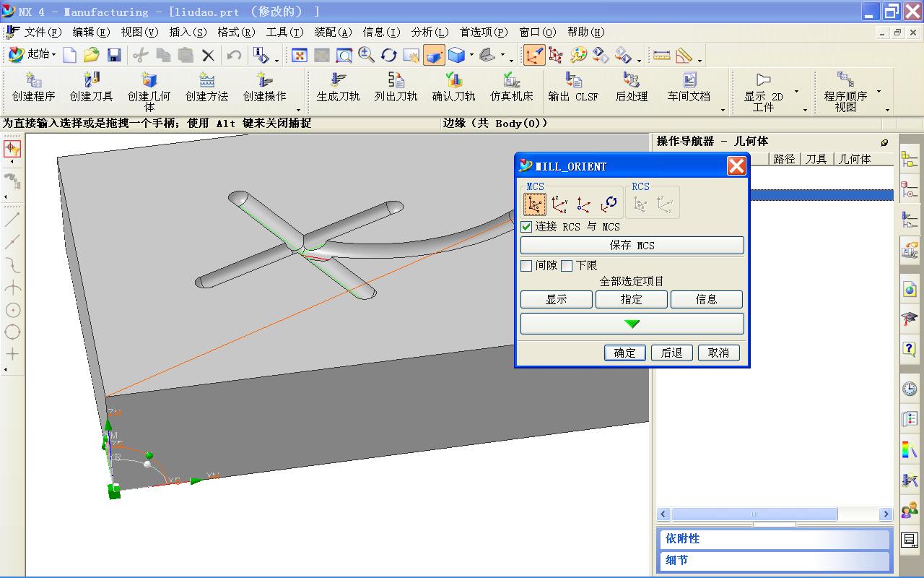Confirm with the 确定 button
This screenshot has width=924, height=578.
tap(625, 353)
